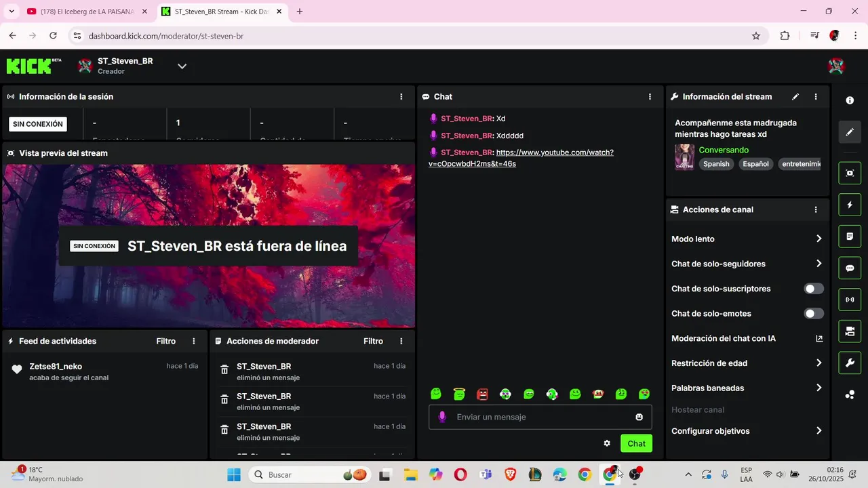Click the browser address bar URL
Viewport: 868px width, 488px height.
coord(166,36)
